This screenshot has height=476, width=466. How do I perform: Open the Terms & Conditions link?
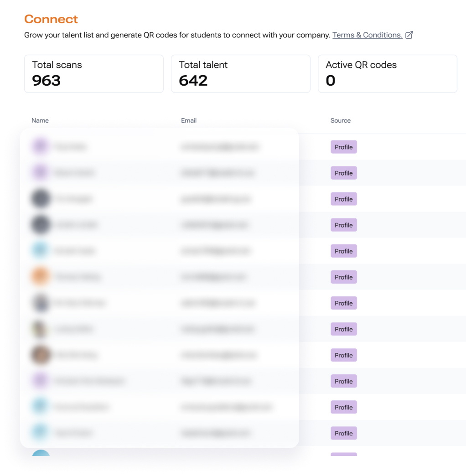367,35
